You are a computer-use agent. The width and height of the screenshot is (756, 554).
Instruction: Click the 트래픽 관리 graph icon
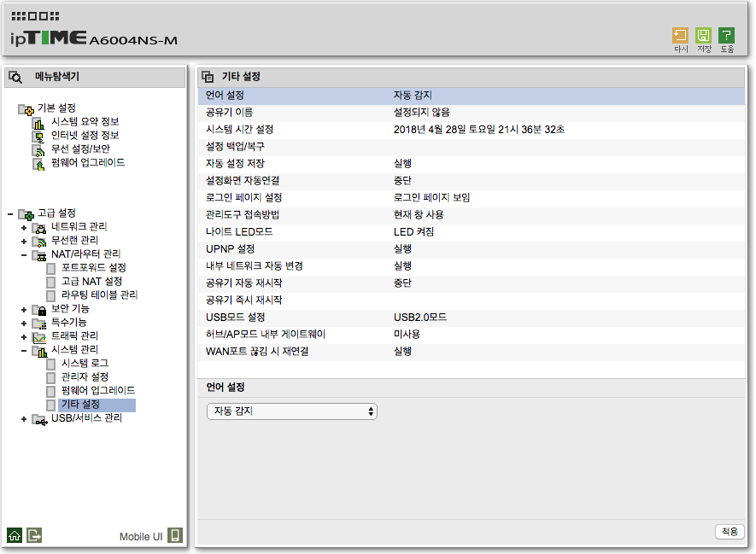[x=38, y=337]
